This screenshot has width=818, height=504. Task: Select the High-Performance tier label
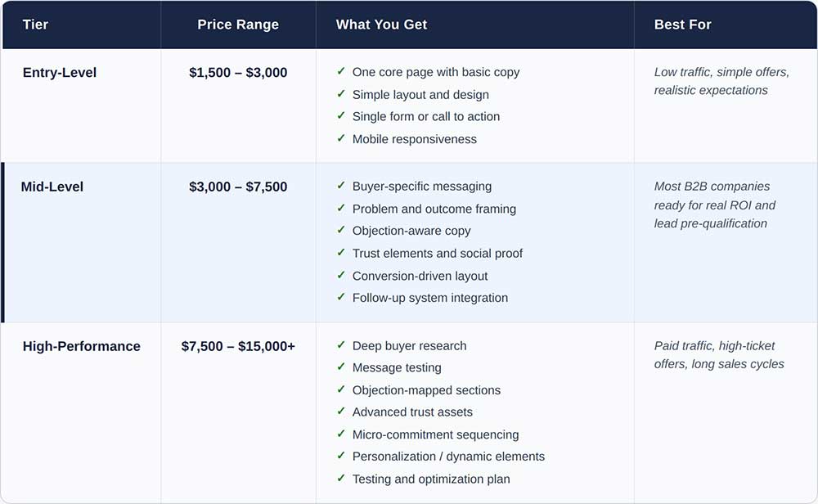point(82,346)
